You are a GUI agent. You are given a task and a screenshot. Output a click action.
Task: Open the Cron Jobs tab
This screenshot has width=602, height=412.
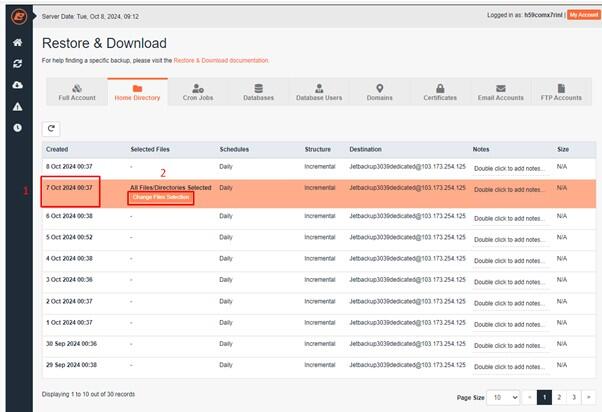[198, 92]
